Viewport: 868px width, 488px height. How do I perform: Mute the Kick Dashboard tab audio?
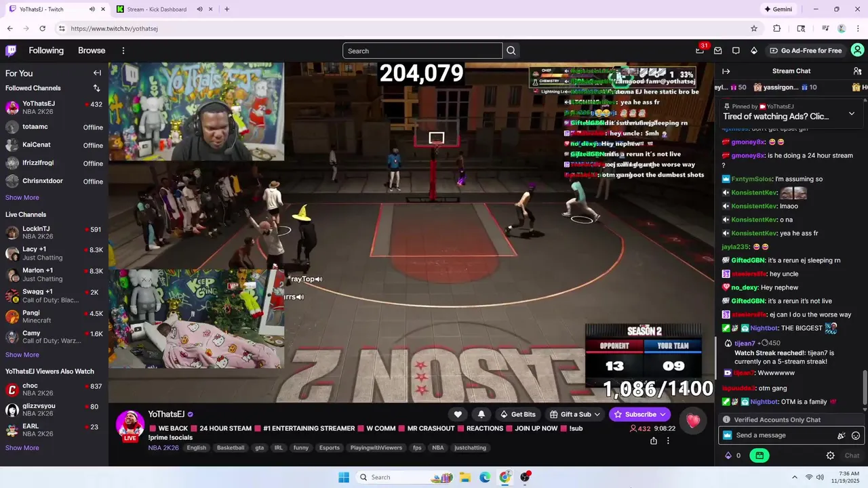coord(200,9)
